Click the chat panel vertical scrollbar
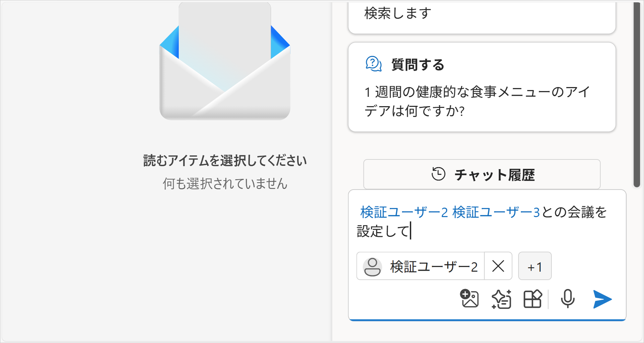The height and width of the screenshot is (343, 644). [x=637, y=94]
